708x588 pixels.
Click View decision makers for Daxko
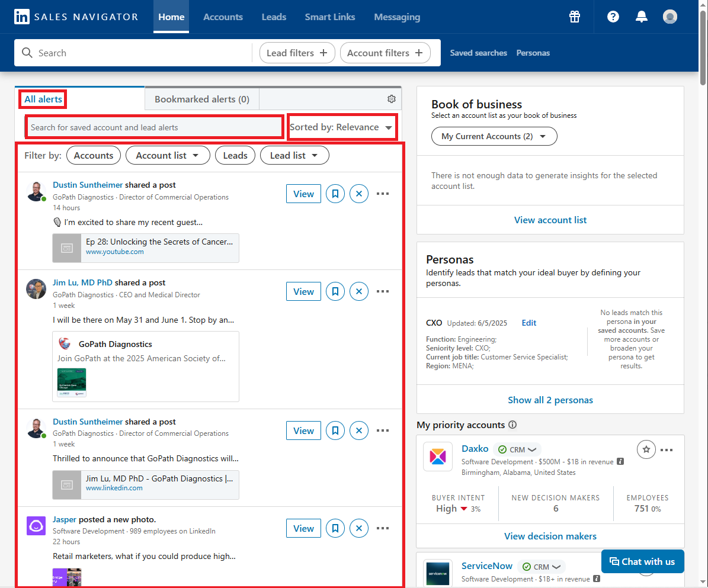coord(550,536)
